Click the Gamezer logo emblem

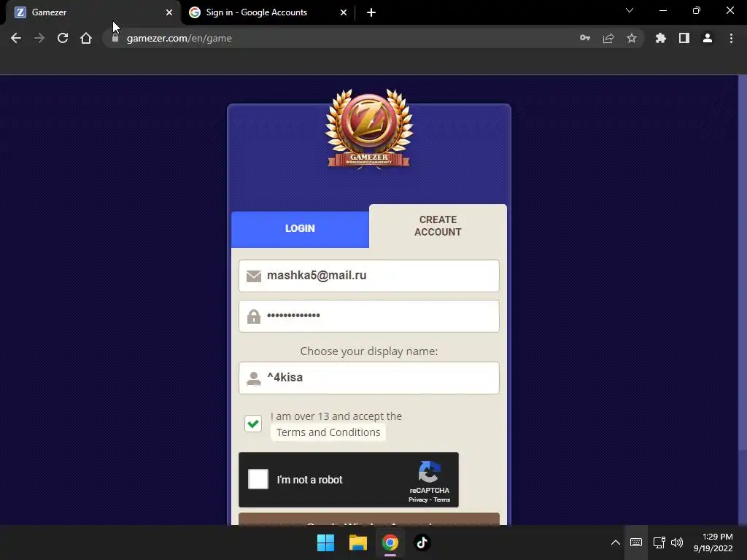pos(368,128)
